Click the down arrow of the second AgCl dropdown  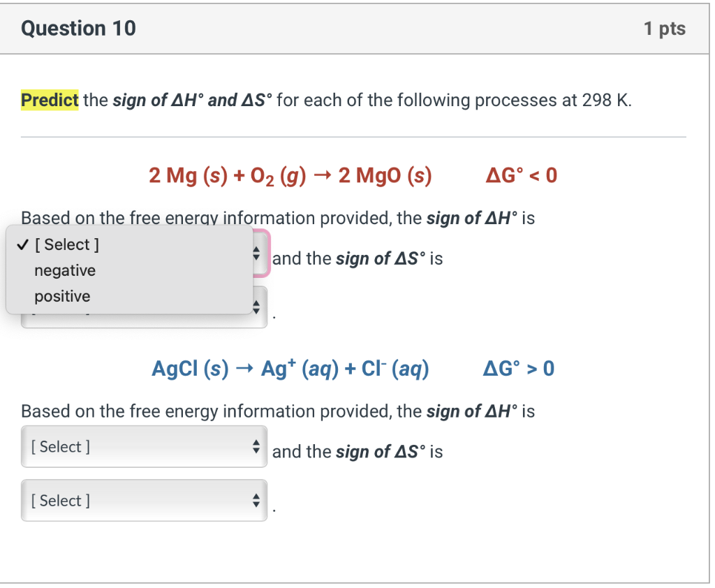click(x=258, y=504)
